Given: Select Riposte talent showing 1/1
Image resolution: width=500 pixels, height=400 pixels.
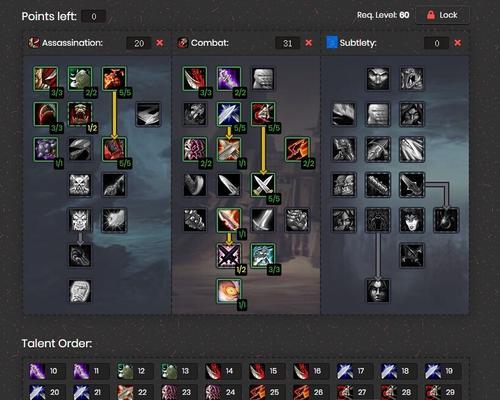Looking at the screenshot, I should 229,149.
